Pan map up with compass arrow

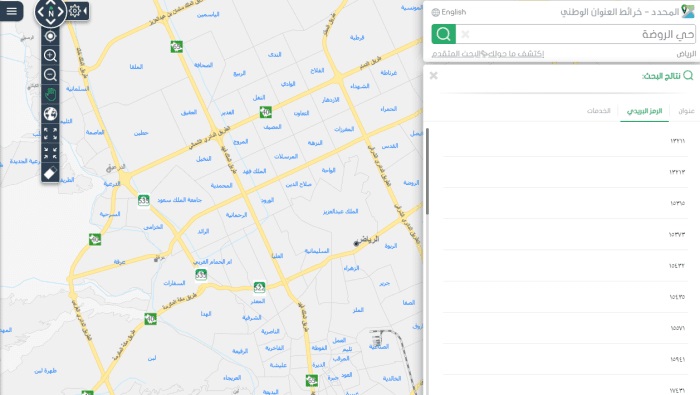tap(51, 3)
